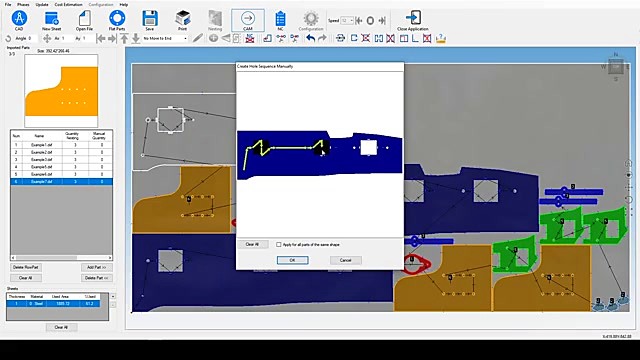The width and height of the screenshot is (640, 360).
Task: Click the yellow help icon ending second toolbar
Action: point(441,38)
